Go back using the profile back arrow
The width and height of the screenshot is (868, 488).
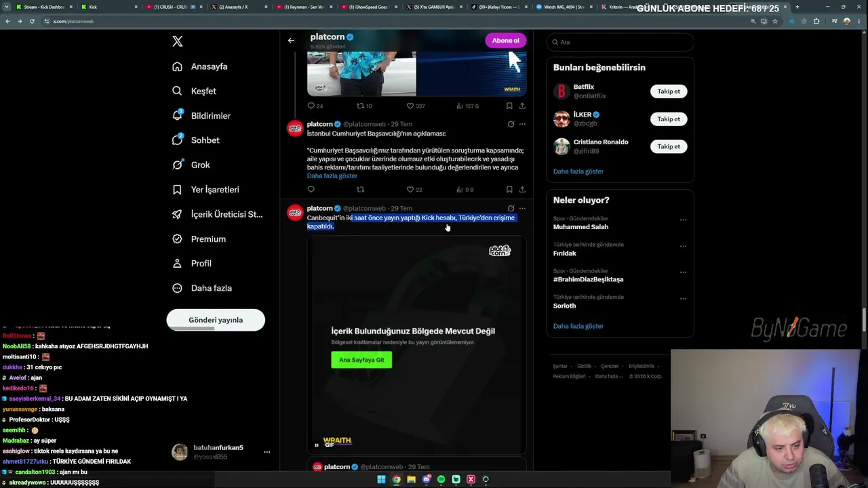291,41
